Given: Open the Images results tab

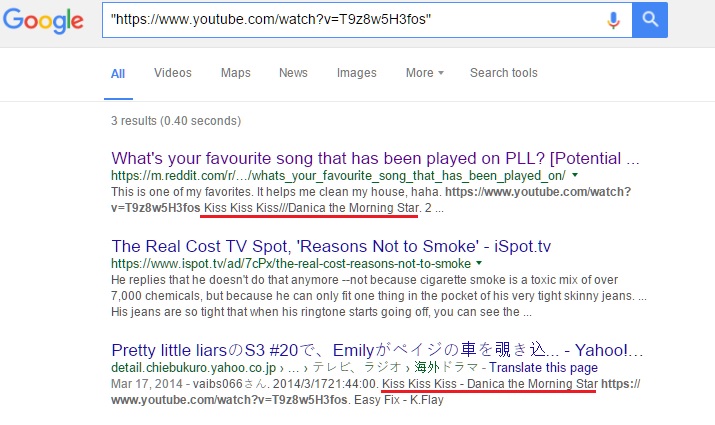Looking at the screenshot, I should 357,73.
